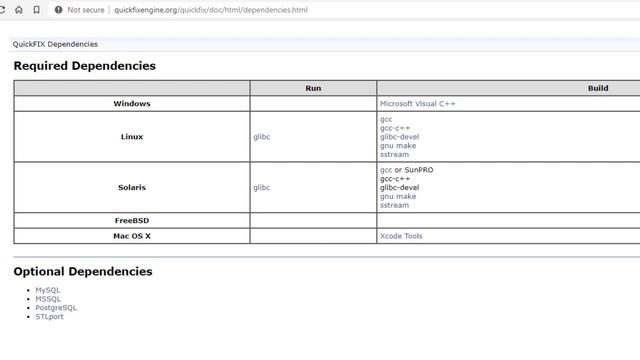Open the gcc link in Solaris row
The image size is (640, 360).
click(386, 170)
